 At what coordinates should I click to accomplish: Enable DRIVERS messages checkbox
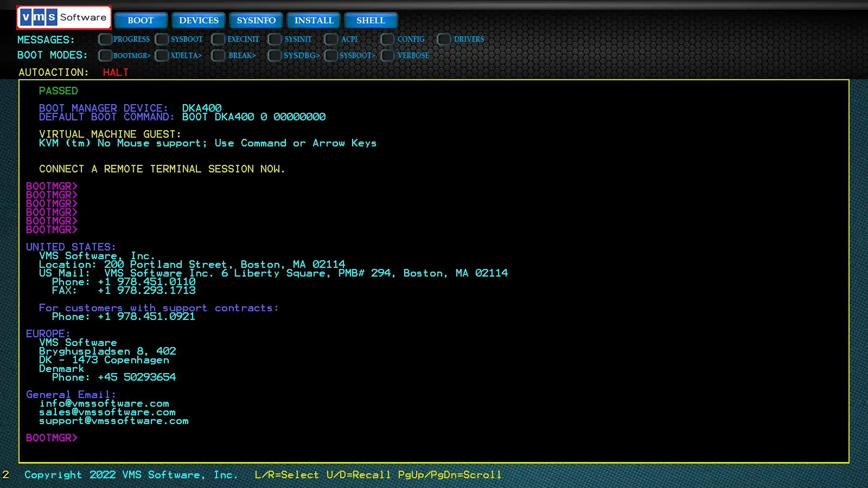tap(444, 39)
